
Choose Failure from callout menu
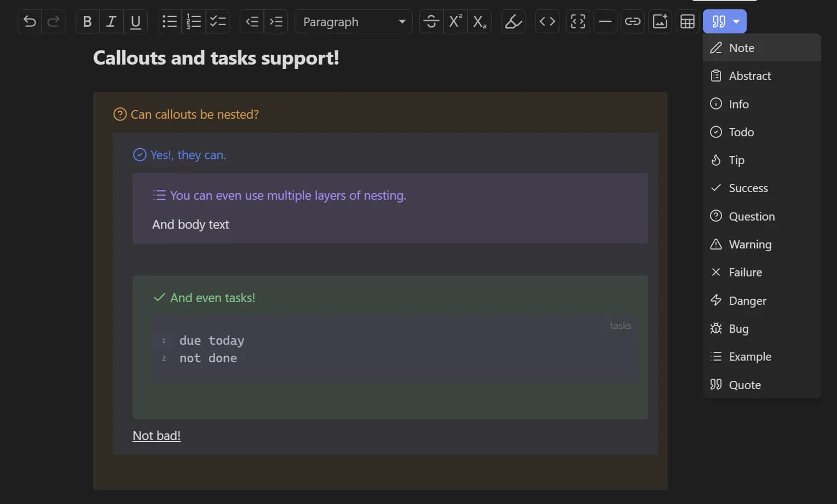click(762, 273)
